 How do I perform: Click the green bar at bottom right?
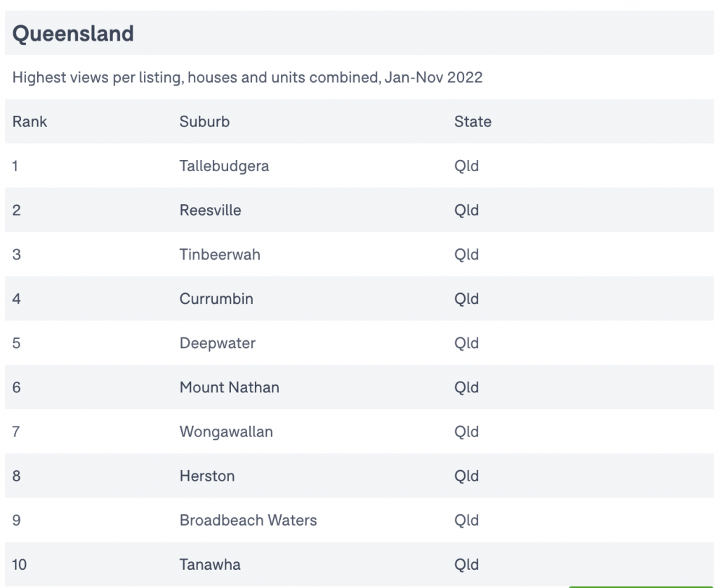(641, 587)
